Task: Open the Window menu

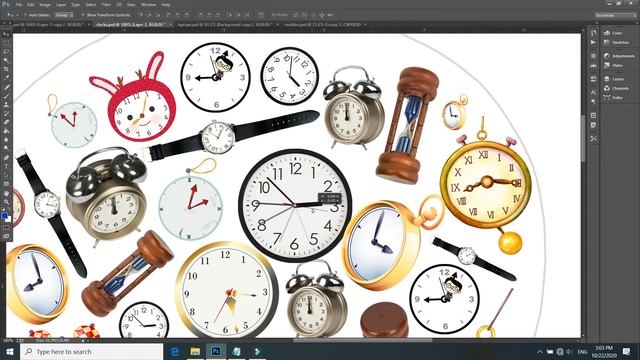Action: [x=148, y=4]
